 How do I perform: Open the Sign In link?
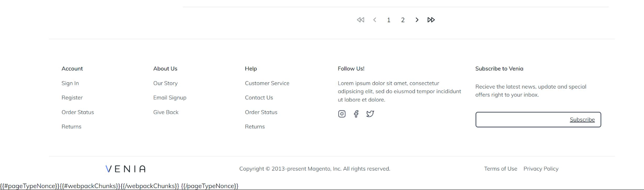[70, 83]
